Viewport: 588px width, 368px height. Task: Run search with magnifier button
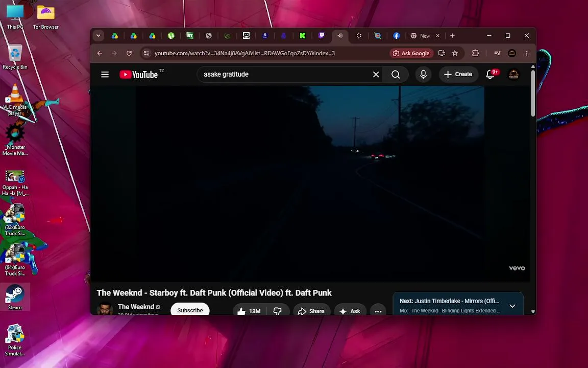tap(396, 74)
